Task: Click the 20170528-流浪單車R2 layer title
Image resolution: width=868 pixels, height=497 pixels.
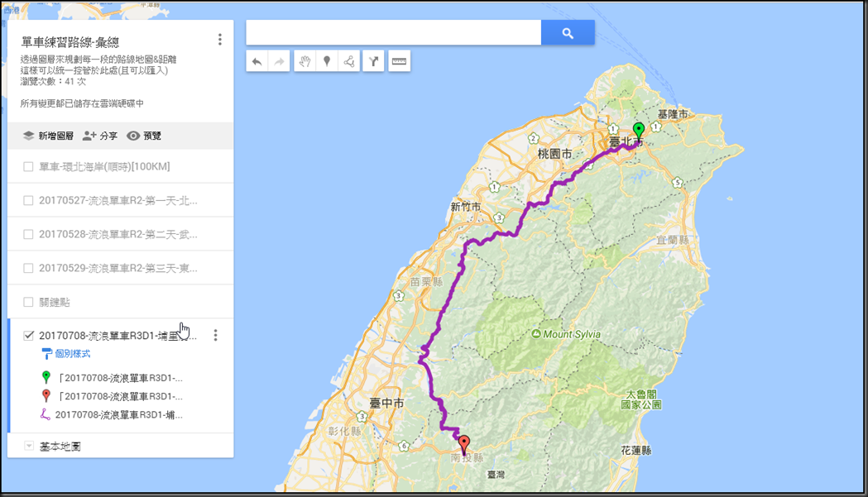Action: coord(117,234)
